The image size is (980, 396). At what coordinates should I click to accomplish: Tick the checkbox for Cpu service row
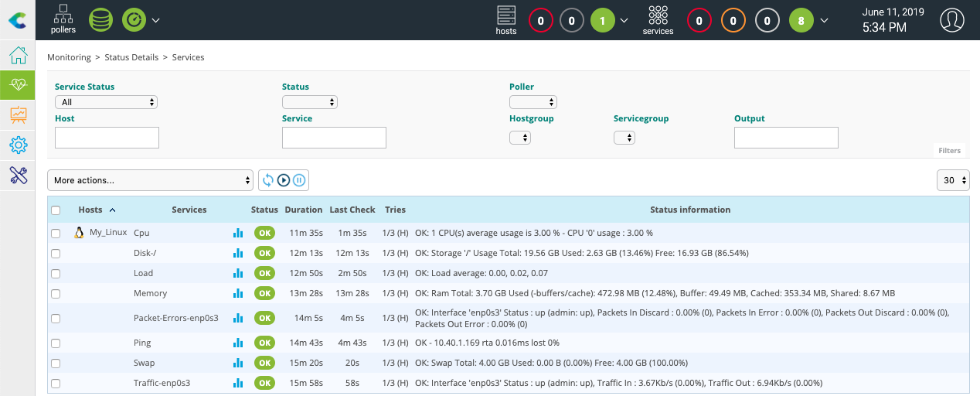(x=56, y=233)
